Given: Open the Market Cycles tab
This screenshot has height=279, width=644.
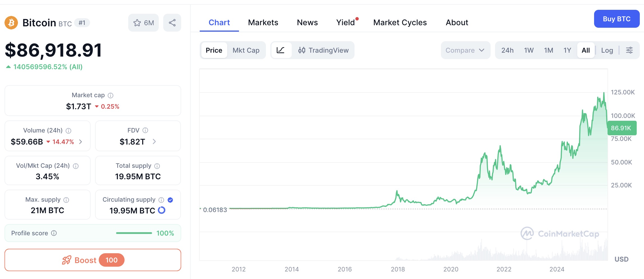Looking at the screenshot, I should [400, 22].
